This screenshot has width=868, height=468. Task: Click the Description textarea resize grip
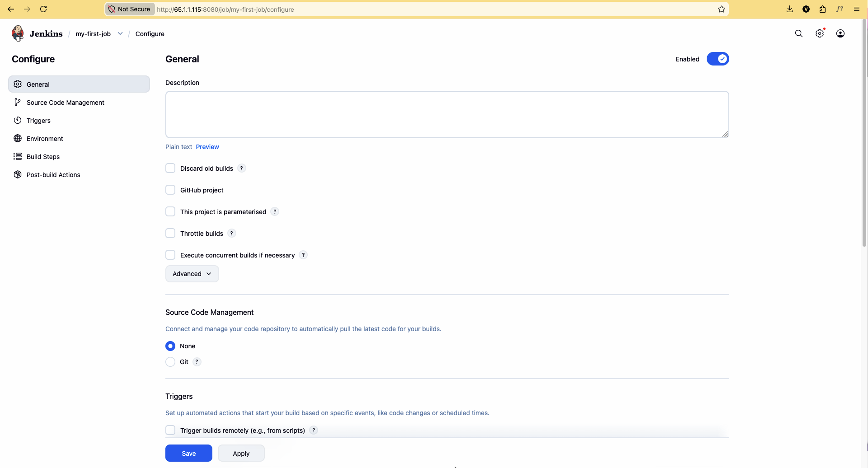pos(725,134)
